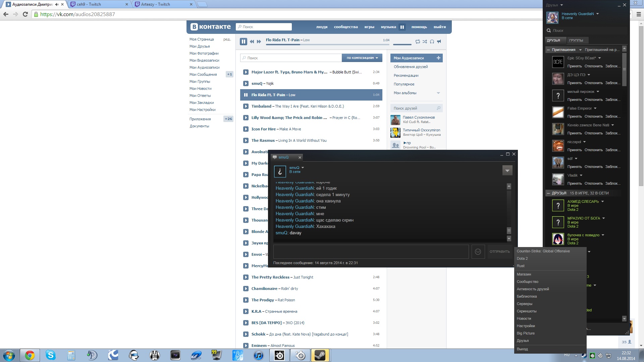Toggle broadcast audio megaphone icon
The height and width of the screenshot is (362, 644).
pos(439,42)
